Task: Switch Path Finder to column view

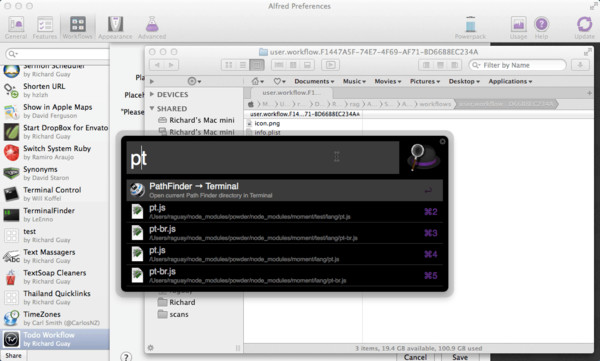Action: coord(257,65)
